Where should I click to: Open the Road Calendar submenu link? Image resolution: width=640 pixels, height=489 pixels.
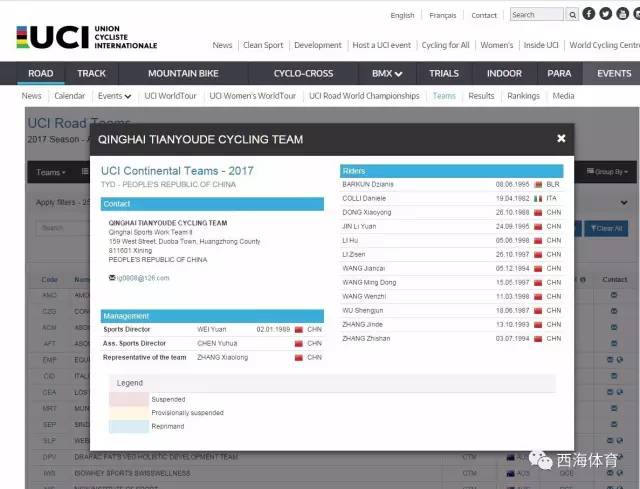(69, 96)
